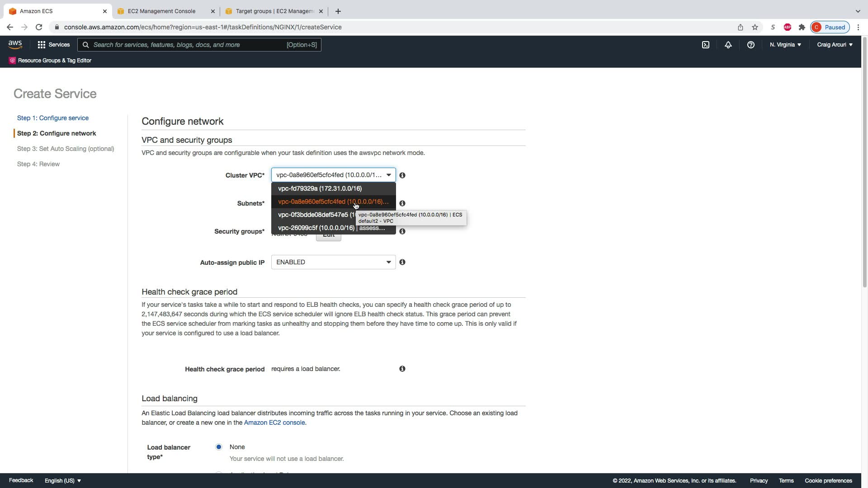This screenshot has width=868, height=488.
Task: Click the AWS logo home icon
Action: [15, 44]
